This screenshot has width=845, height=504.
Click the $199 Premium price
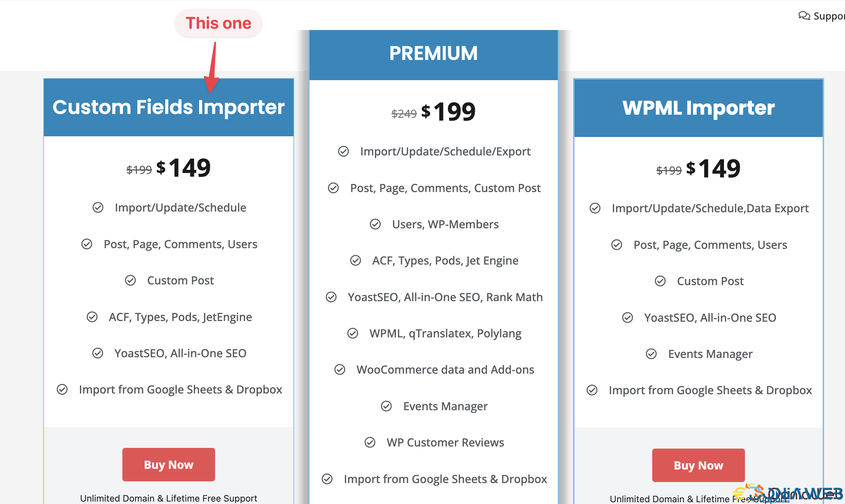point(448,112)
